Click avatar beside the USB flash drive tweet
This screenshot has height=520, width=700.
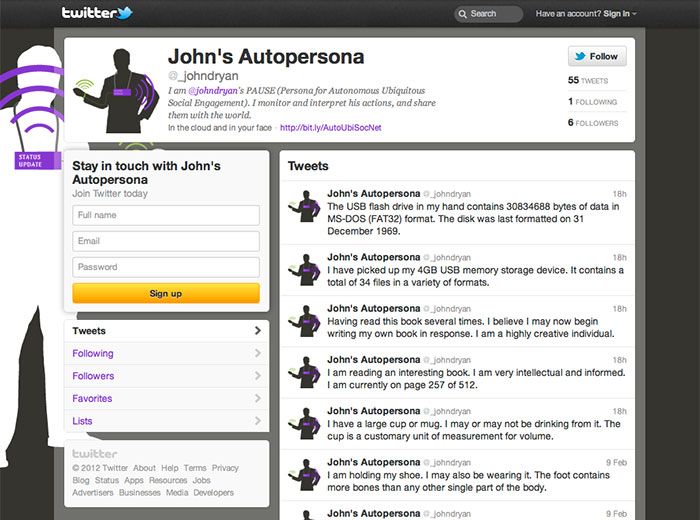pyautogui.click(x=304, y=206)
